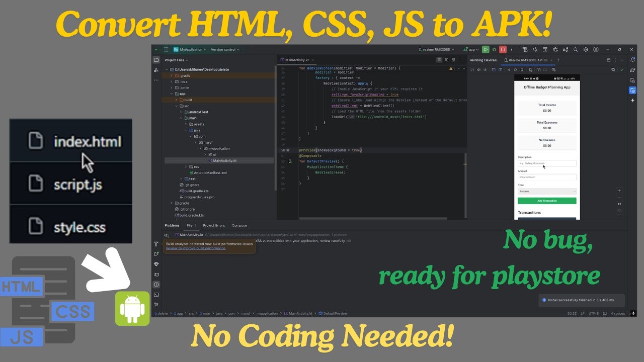Image resolution: width=644 pixels, height=362 pixels.
Task: Capture a device screenshot with the camera icon
Action: point(539,69)
